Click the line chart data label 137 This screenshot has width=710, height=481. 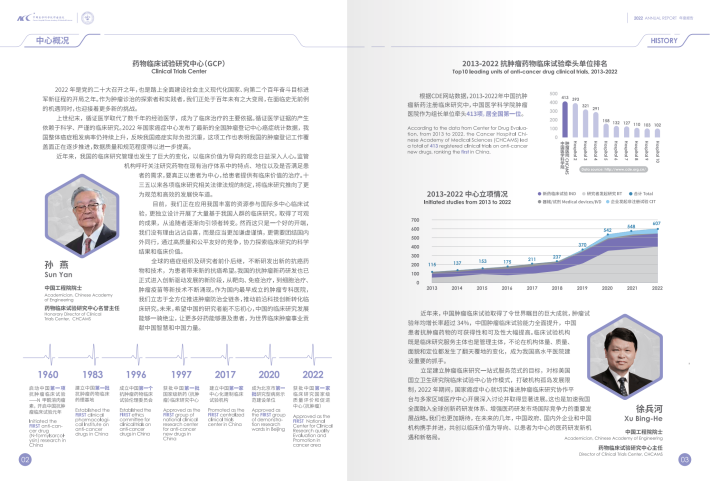coord(457,263)
